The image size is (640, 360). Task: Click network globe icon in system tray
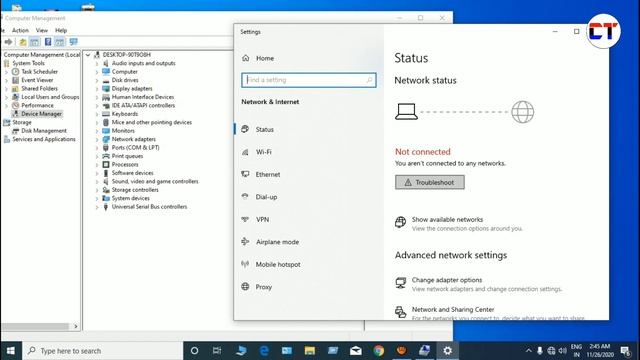click(x=551, y=351)
